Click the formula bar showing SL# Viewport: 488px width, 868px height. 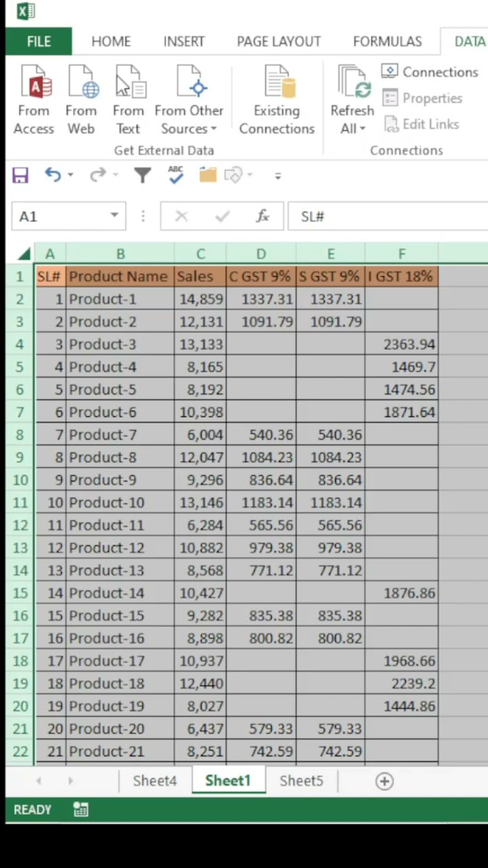pyautogui.click(x=388, y=216)
